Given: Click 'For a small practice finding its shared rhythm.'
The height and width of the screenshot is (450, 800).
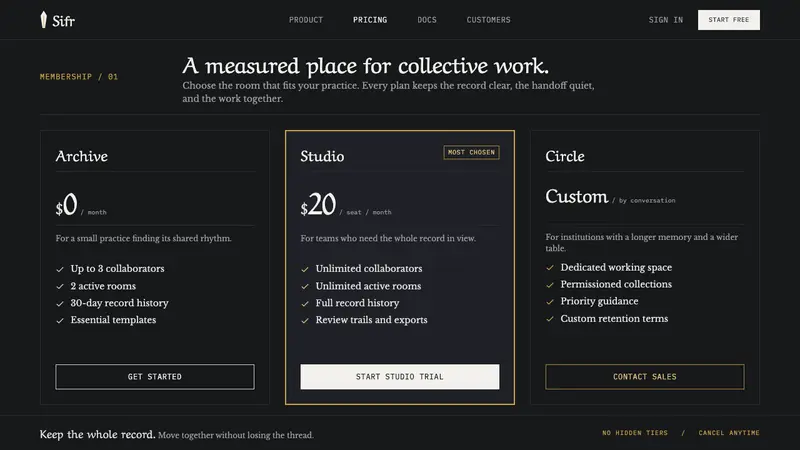Looking at the screenshot, I should pyautogui.click(x=143, y=238).
